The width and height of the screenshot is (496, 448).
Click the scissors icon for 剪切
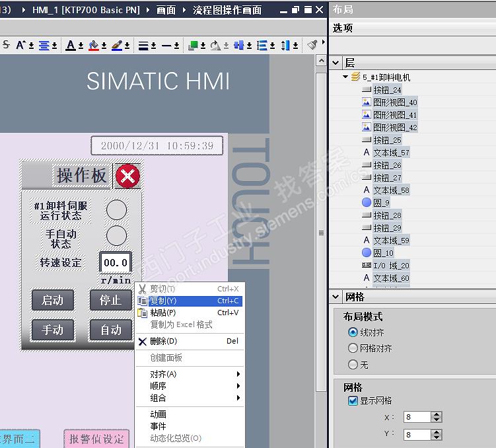[x=143, y=289]
